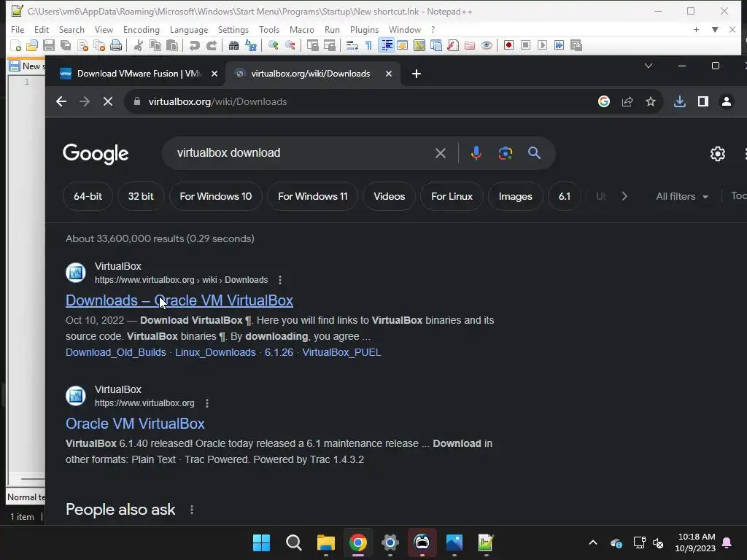Image resolution: width=747 pixels, height=560 pixels.
Task: Select the For Windows 11 filter chip
Action: click(x=312, y=196)
